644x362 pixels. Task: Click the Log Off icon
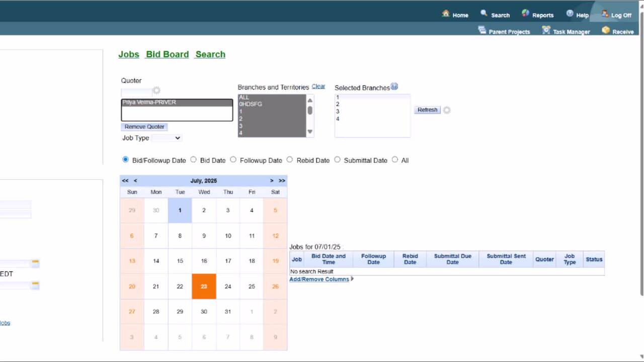point(605,14)
